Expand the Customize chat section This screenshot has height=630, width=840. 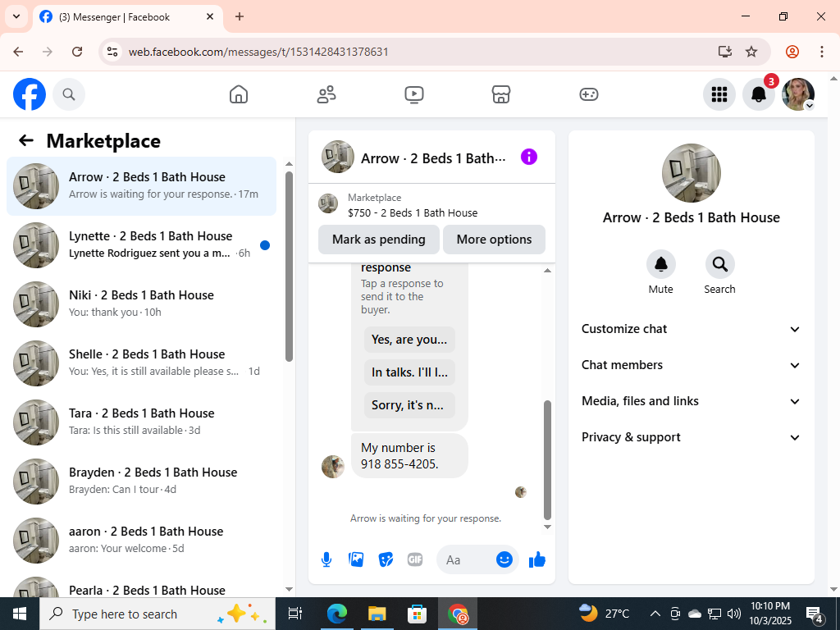pos(691,329)
